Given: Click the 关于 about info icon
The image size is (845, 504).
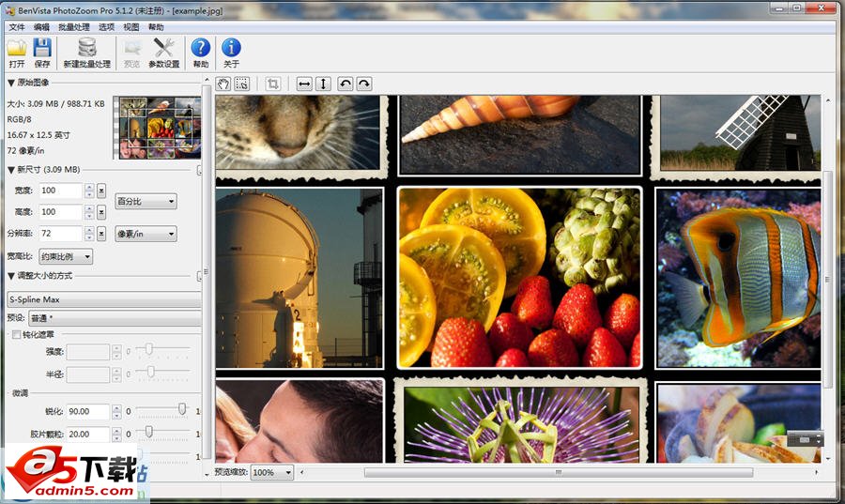Looking at the screenshot, I should pyautogui.click(x=231, y=49).
